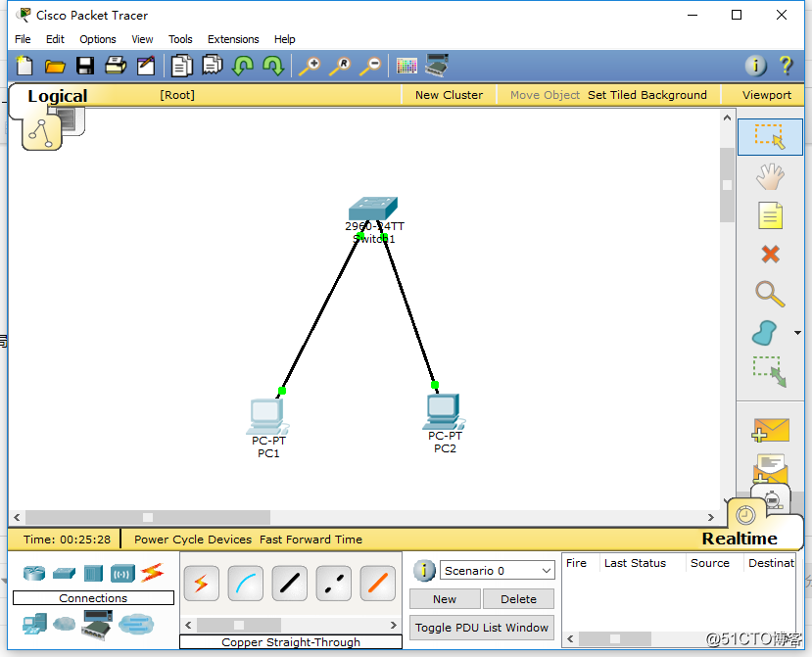Image resolution: width=812 pixels, height=657 pixels.
Task: Open the Scenario 0 dropdown
Action: tap(498, 571)
